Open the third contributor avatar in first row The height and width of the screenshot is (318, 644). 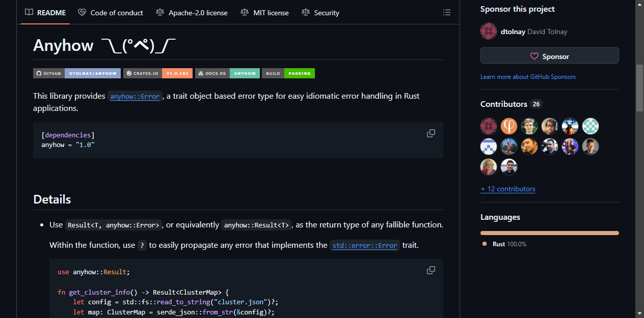529,126
